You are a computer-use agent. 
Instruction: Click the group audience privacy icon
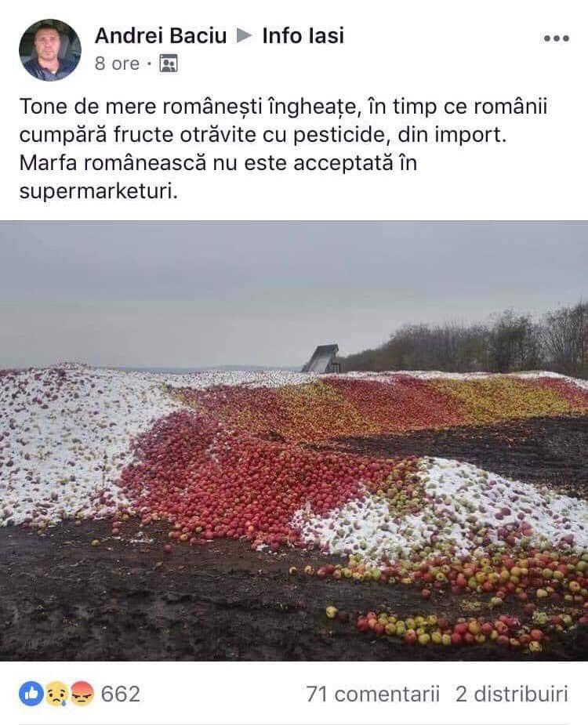coord(169,63)
